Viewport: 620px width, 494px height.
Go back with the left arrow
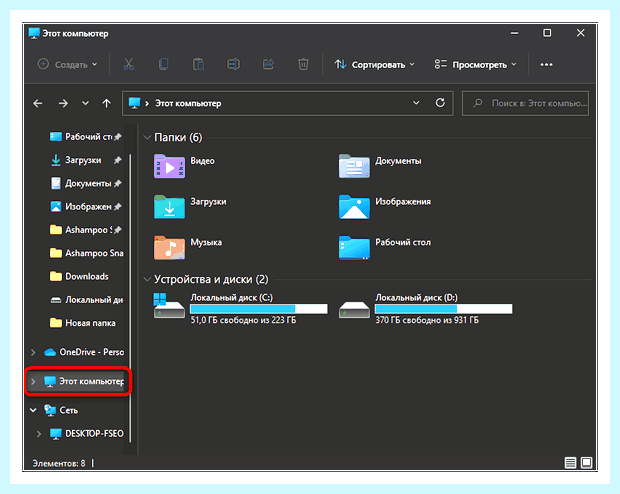coord(38,104)
